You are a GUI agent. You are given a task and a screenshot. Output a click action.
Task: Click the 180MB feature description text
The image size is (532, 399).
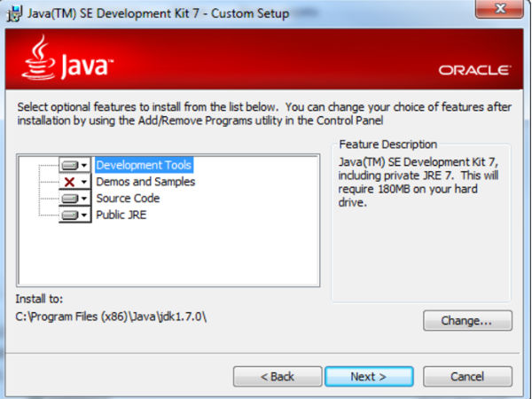418,182
